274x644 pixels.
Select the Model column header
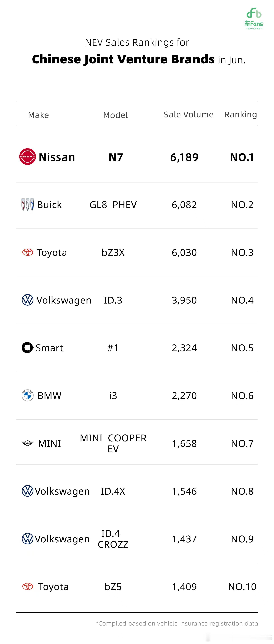click(116, 115)
